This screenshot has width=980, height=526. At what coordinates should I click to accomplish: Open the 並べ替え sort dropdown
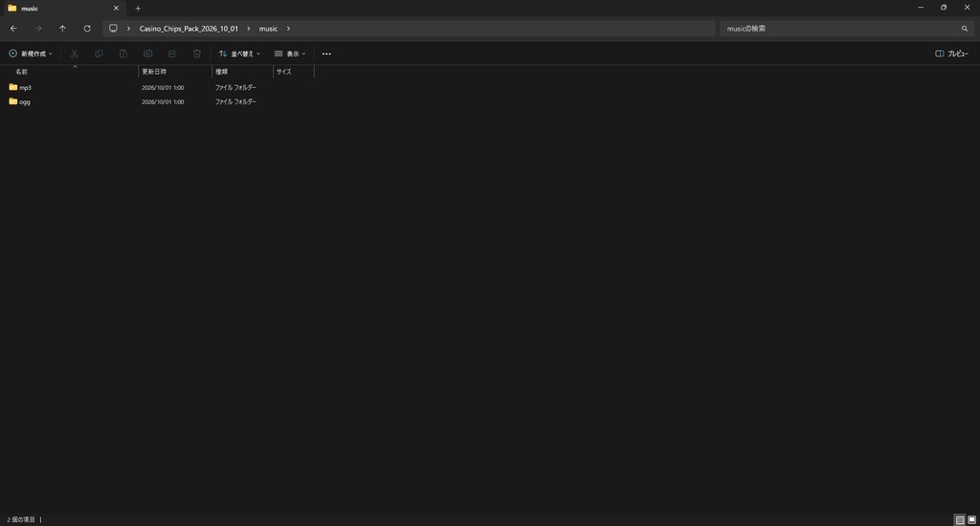239,54
